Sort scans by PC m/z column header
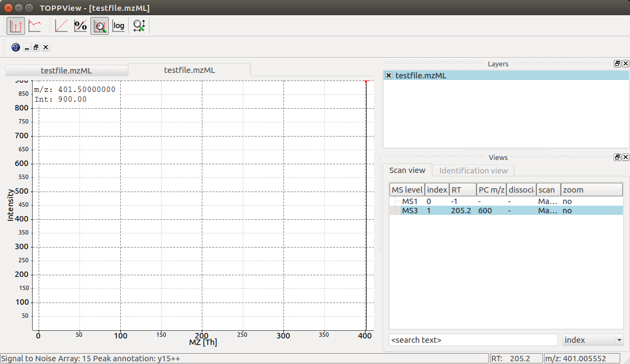The width and height of the screenshot is (630, 364). [491, 190]
